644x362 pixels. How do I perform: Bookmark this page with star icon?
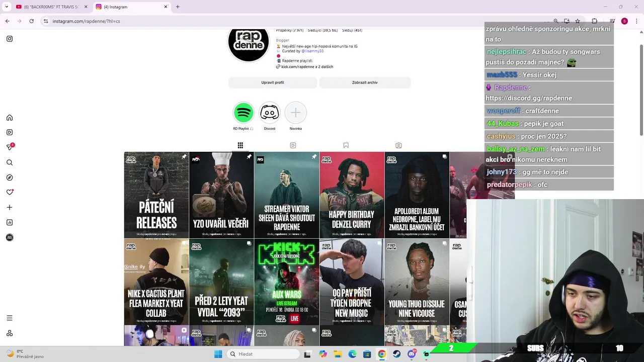click(578, 21)
